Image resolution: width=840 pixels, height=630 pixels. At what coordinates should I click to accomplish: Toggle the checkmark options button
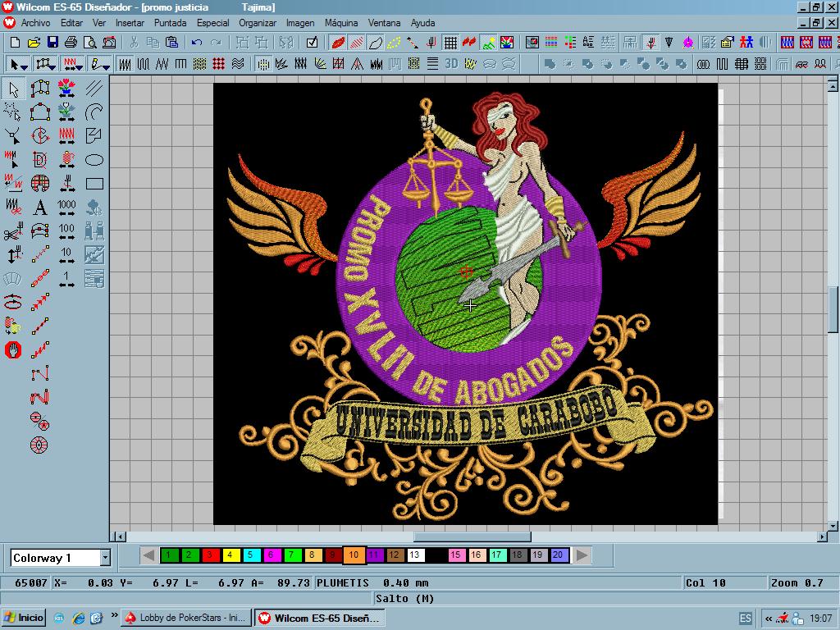312,43
